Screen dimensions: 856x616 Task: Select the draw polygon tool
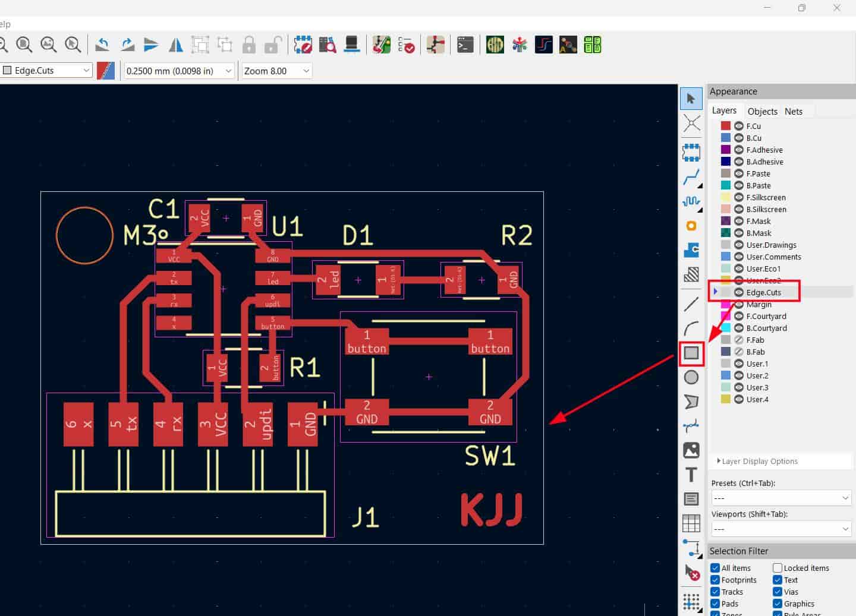691,402
